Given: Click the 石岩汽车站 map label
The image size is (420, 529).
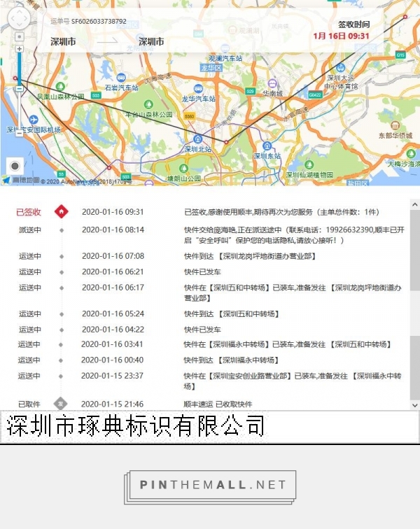Looking at the screenshot, I should [x=122, y=87].
